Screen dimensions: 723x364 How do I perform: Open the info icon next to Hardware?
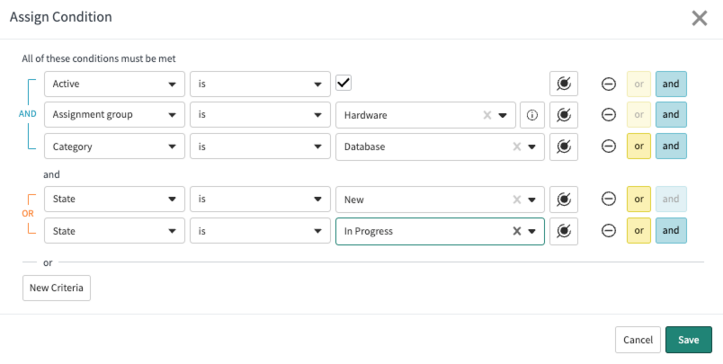532,115
